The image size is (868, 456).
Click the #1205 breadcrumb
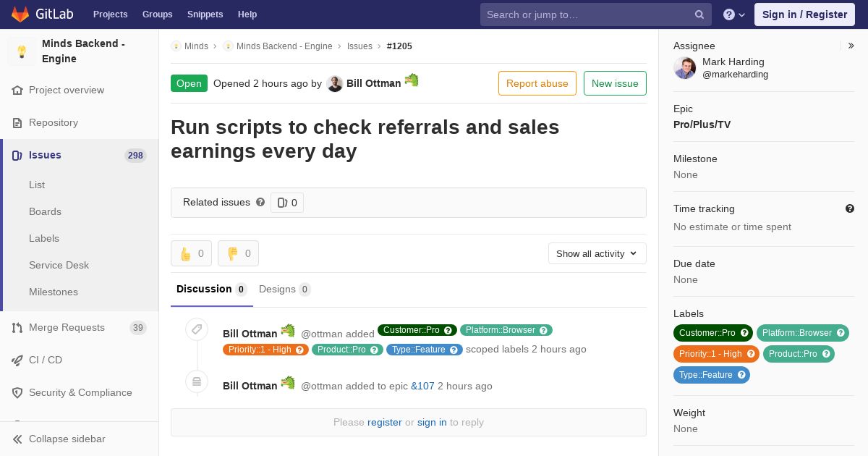pyautogui.click(x=399, y=46)
